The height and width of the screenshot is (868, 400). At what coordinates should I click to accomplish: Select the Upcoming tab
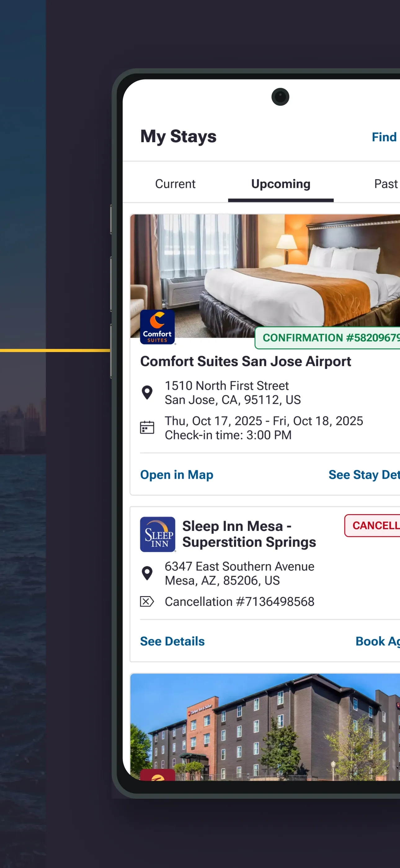tap(281, 184)
